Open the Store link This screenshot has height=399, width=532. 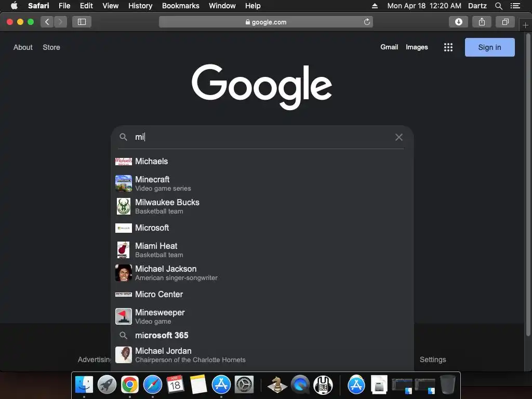pos(51,47)
